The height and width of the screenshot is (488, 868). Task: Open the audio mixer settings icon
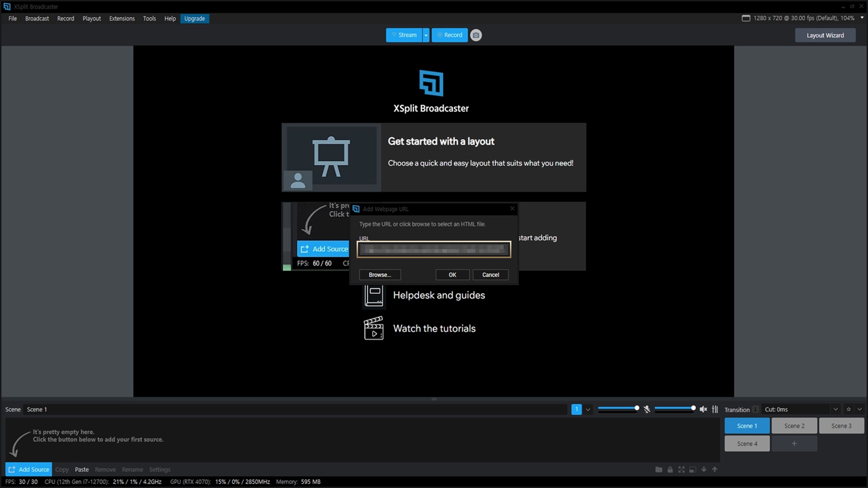(x=715, y=409)
